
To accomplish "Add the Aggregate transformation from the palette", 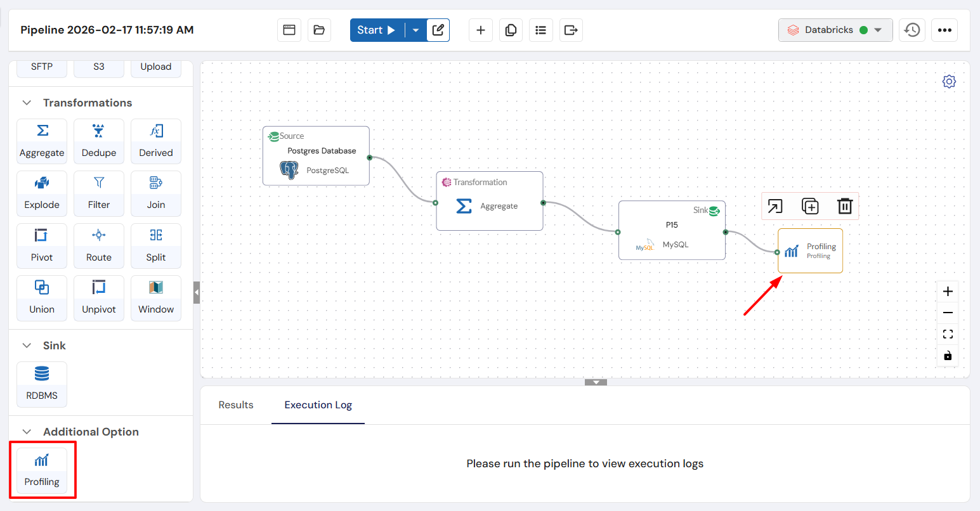I will coord(42,141).
